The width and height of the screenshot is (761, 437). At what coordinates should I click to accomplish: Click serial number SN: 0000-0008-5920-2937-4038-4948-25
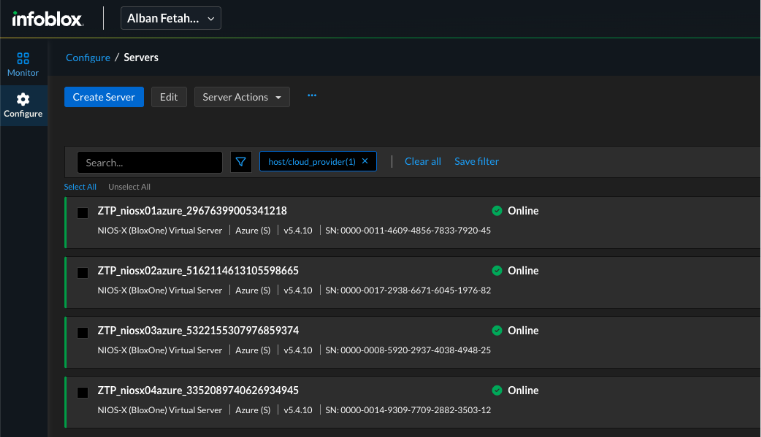(408, 350)
